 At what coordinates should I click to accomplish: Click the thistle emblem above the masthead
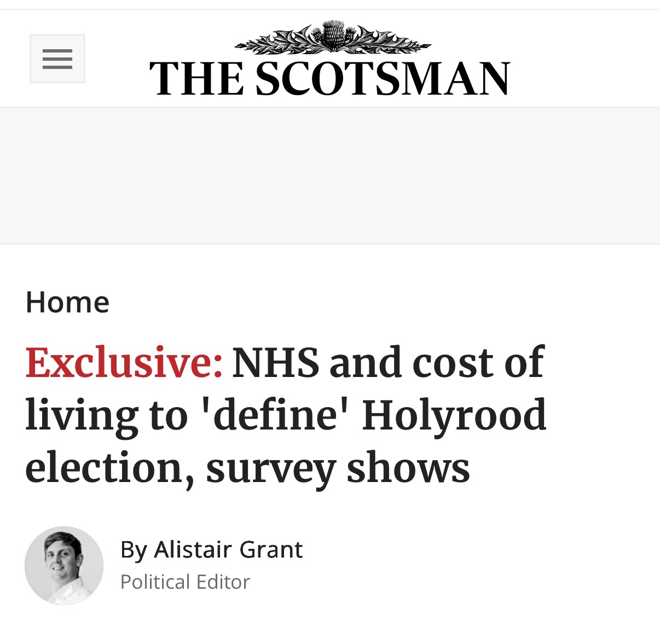[x=332, y=37]
